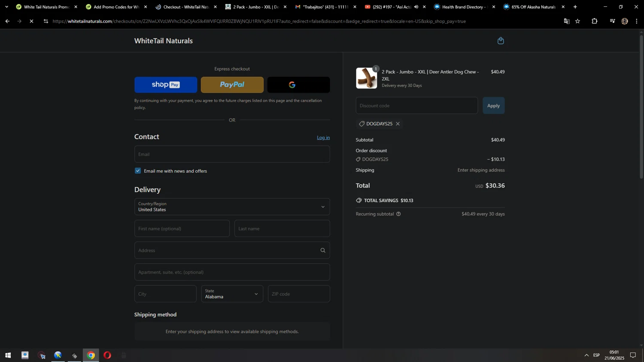Click the deer antler product thumbnail
Viewport: 644px width, 362px height.
click(366, 78)
